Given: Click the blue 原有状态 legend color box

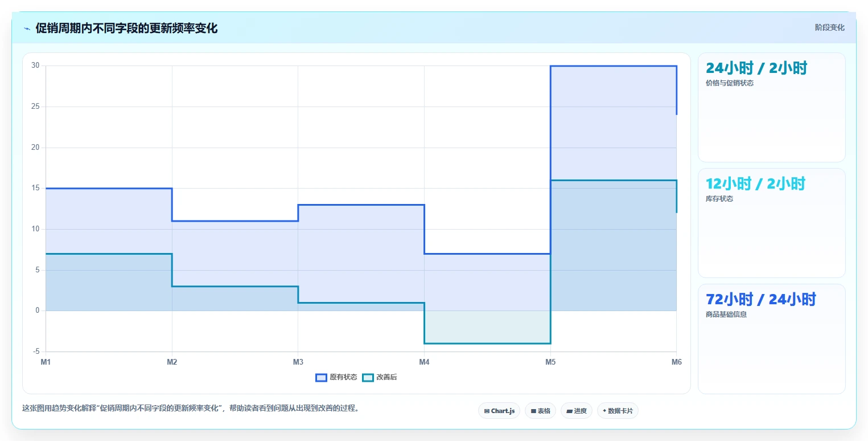Looking at the screenshot, I should tap(321, 377).
